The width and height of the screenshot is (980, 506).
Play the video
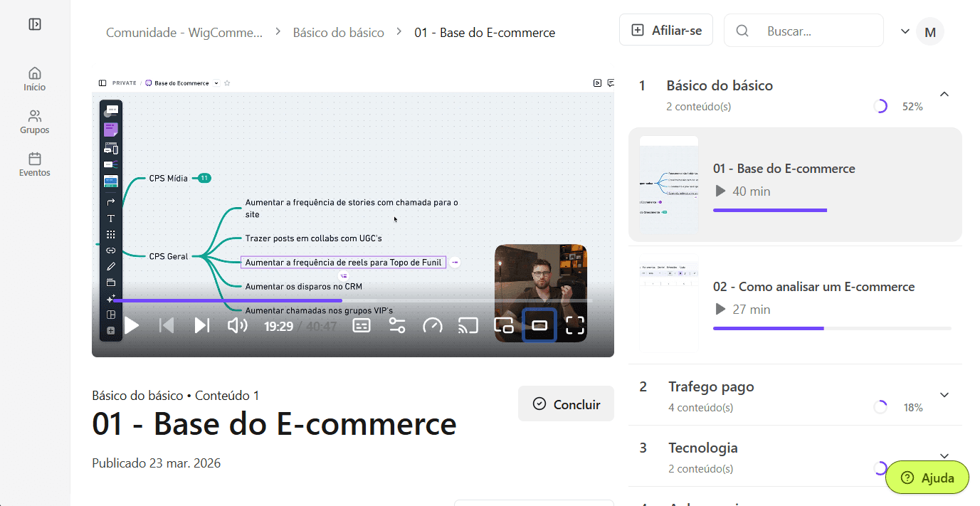point(132,326)
